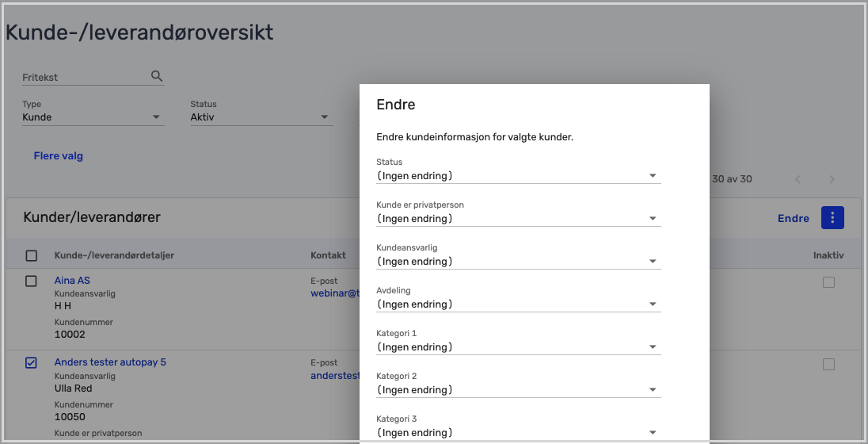This screenshot has width=868, height=444.
Task: Mark Anders tester autopay 5 as inactive
Action: click(x=828, y=364)
